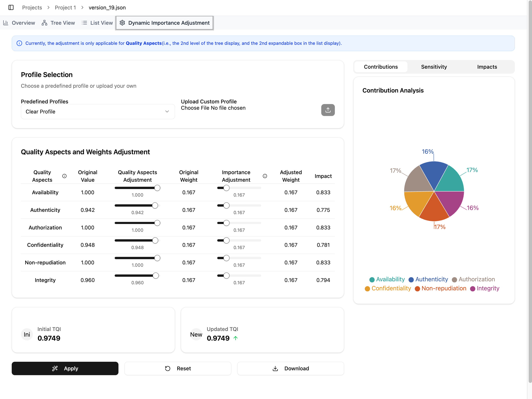
Task: Toggle the sidebar panel icon
Action: pyautogui.click(x=11, y=8)
